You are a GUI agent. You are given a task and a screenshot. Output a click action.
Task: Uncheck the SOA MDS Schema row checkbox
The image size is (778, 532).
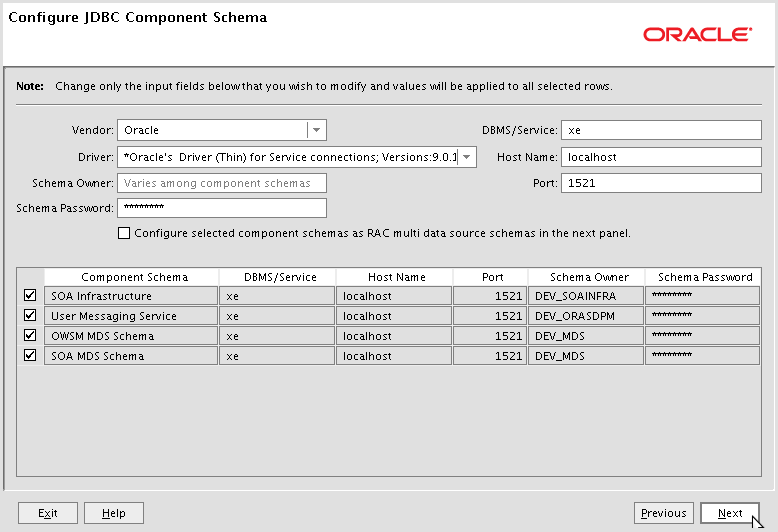coord(30,355)
